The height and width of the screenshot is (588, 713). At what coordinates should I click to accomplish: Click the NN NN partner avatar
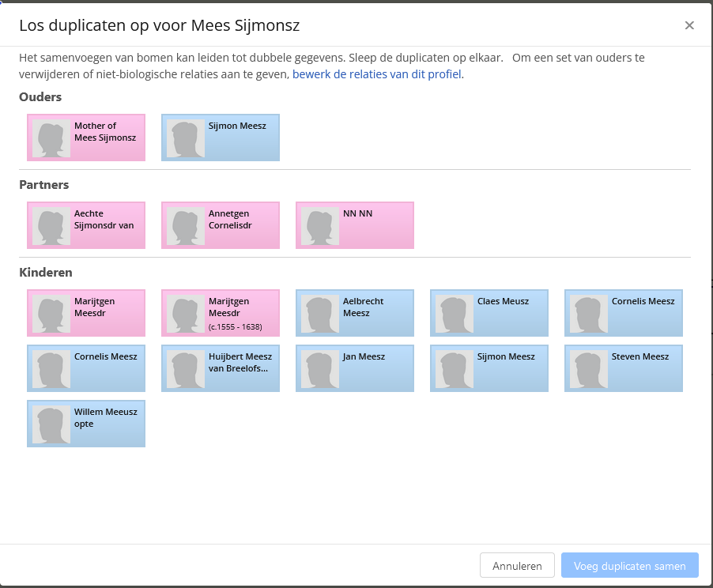click(x=321, y=226)
